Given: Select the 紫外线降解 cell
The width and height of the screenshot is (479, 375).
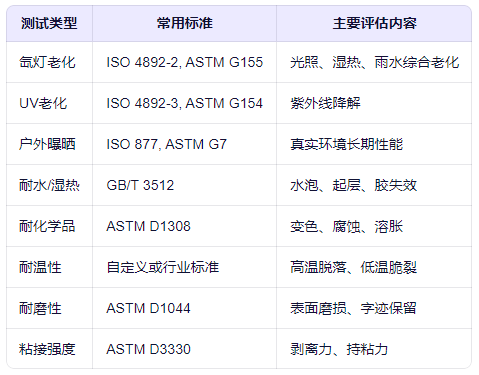Looking at the screenshot, I should (374, 103).
